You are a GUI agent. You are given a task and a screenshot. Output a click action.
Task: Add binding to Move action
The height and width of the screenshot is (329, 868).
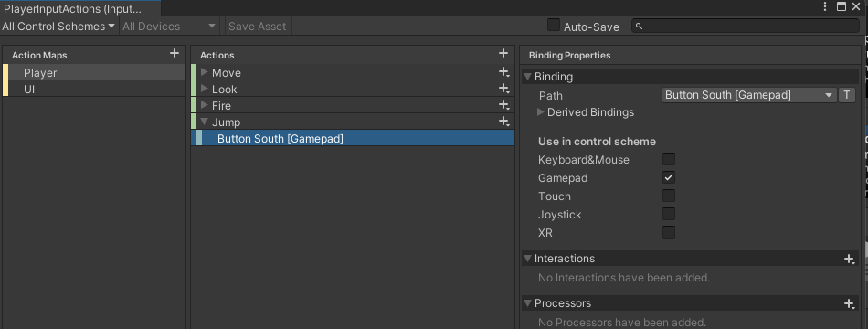pyautogui.click(x=503, y=72)
